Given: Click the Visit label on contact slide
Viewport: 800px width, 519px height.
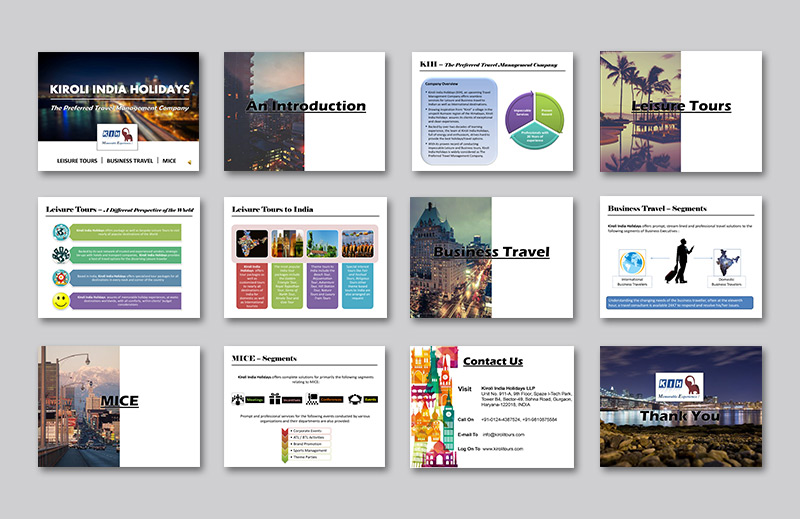Looking at the screenshot, I should [465, 389].
